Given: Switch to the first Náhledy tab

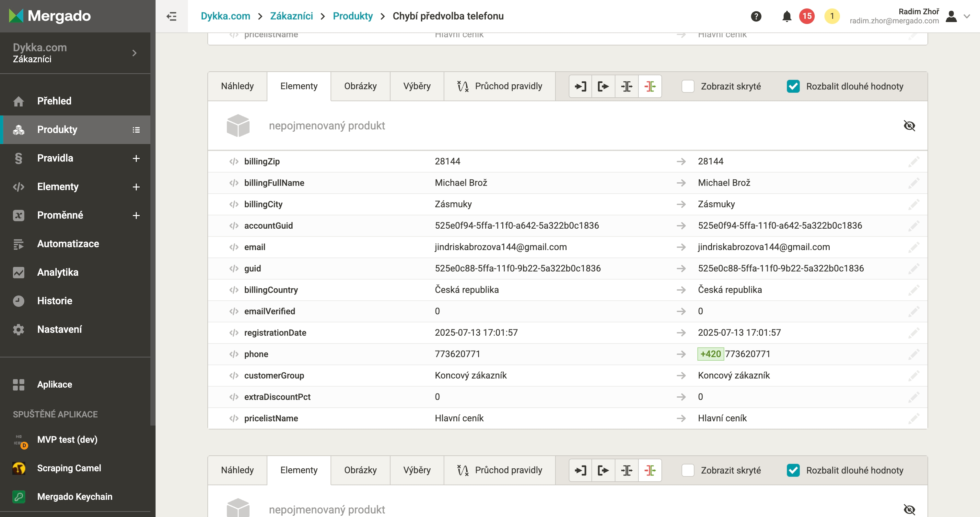Looking at the screenshot, I should pos(238,86).
